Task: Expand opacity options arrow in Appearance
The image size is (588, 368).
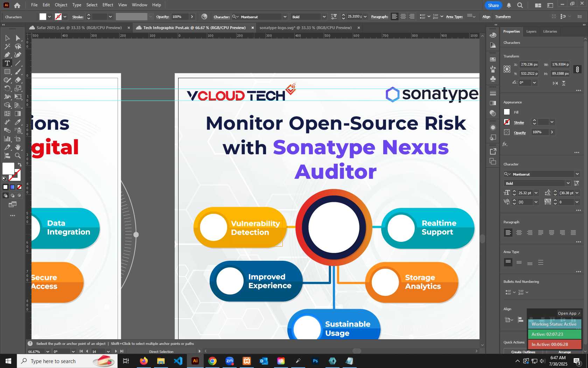Action: pos(552,132)
